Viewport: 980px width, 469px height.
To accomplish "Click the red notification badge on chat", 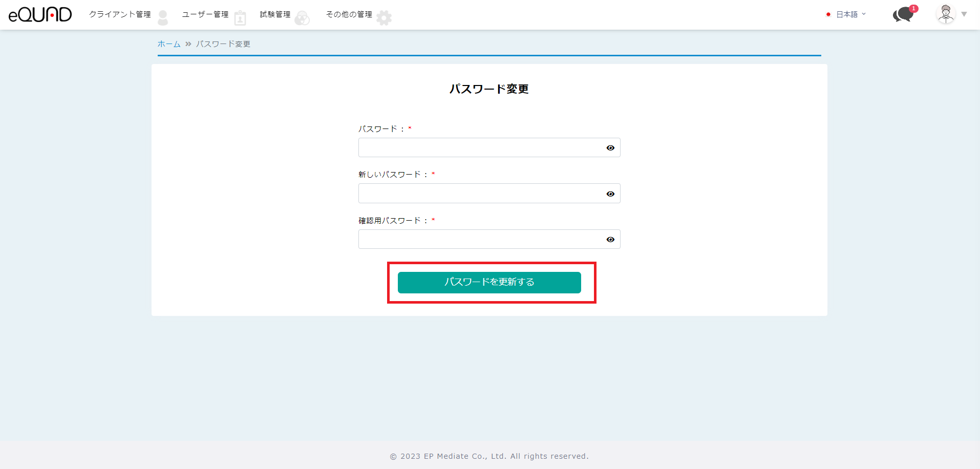I will 914,8.
